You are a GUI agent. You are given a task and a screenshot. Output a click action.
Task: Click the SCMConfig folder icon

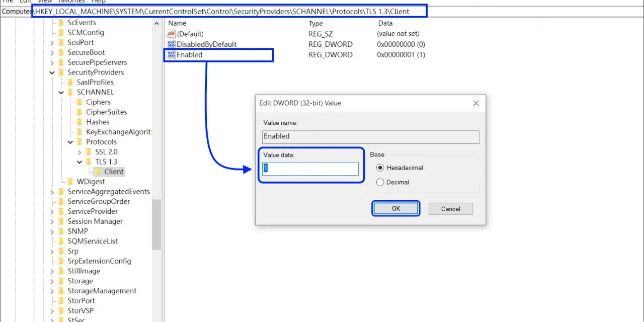point(61,33)
